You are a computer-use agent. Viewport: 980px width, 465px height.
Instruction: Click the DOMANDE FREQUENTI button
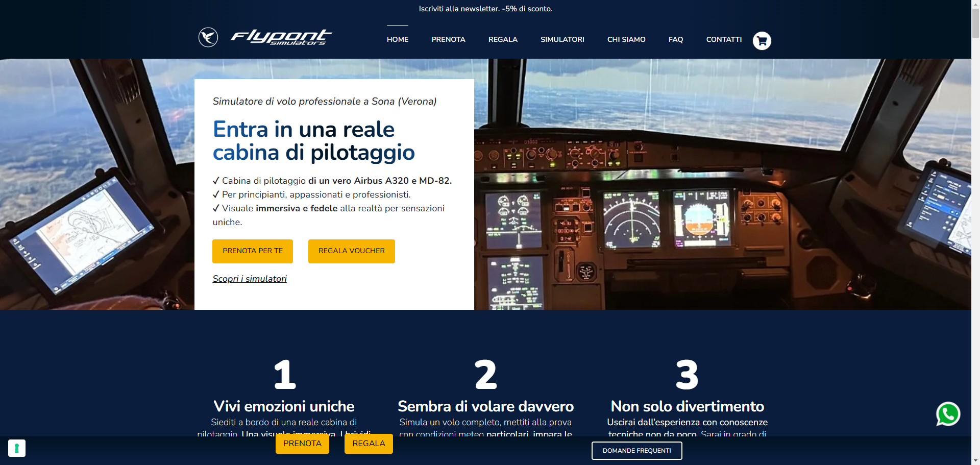point(636,451)
